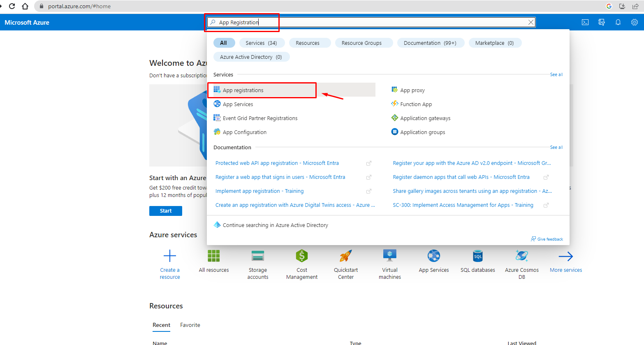
Task: Filter results by Azure Active Directory (0)
Action: pyautogui.click(x=251, y=57)
